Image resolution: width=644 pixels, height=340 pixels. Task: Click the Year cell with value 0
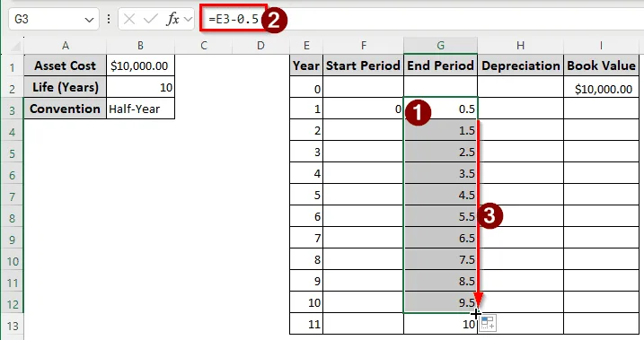(306, 87)
